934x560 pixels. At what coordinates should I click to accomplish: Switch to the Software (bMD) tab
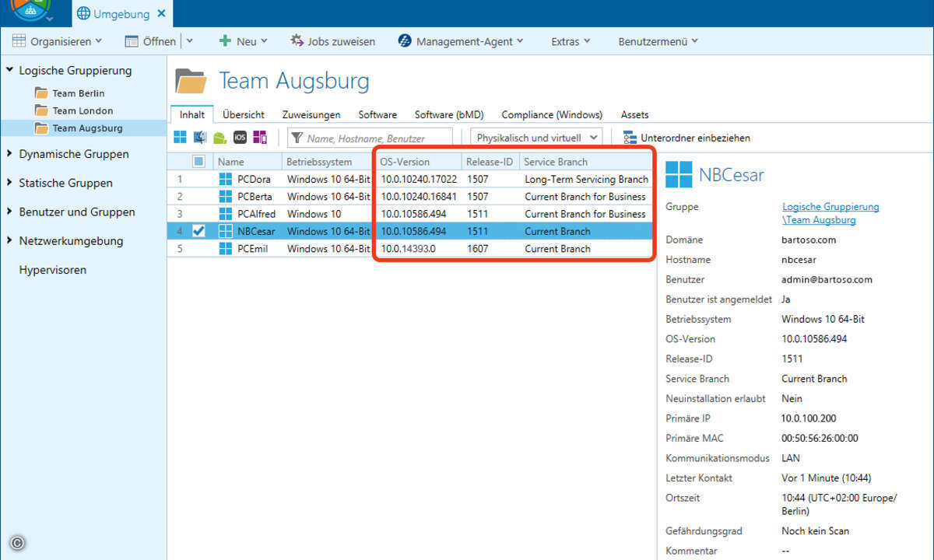449,114
